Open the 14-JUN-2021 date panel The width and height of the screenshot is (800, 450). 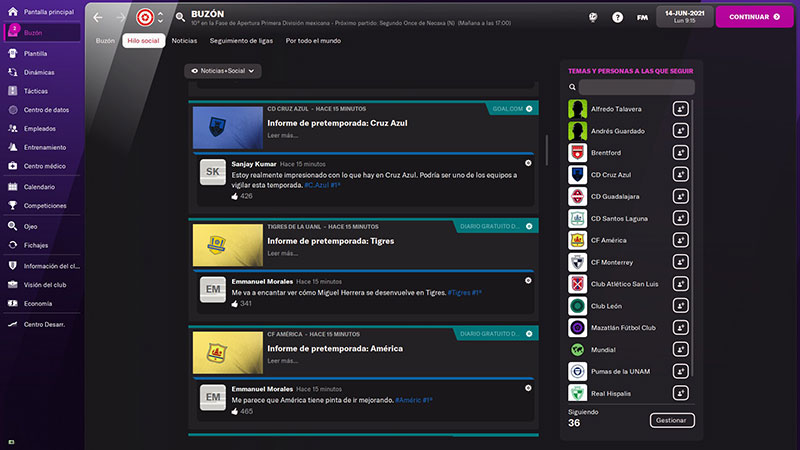(x=685, y=17)
